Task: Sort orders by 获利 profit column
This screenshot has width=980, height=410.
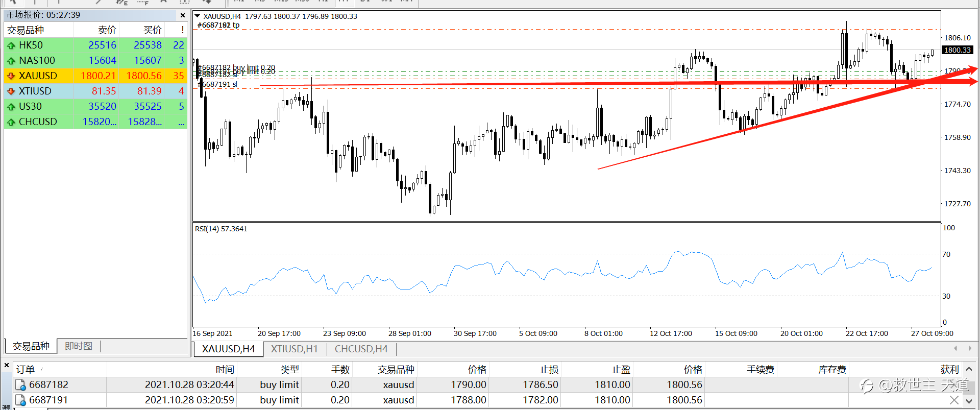Action: point(949,369)
